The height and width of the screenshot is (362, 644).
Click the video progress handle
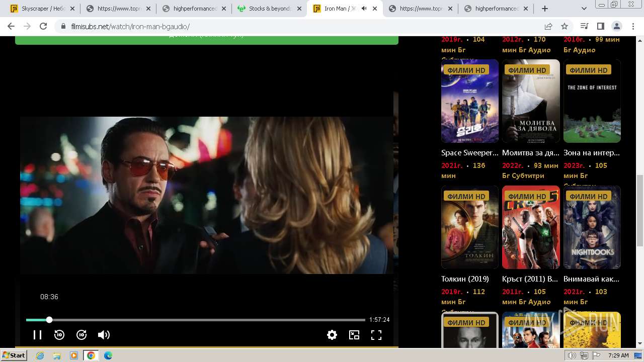coord(49,320)
